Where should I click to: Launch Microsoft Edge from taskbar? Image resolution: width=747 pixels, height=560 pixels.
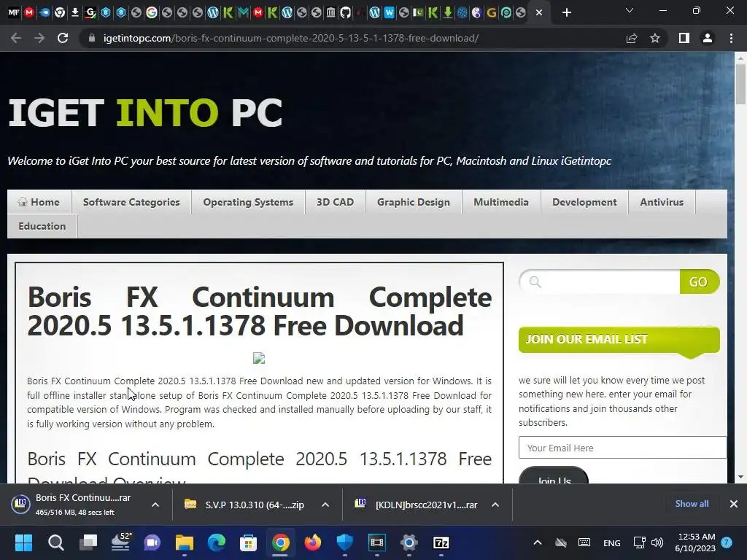coord(216,542)
